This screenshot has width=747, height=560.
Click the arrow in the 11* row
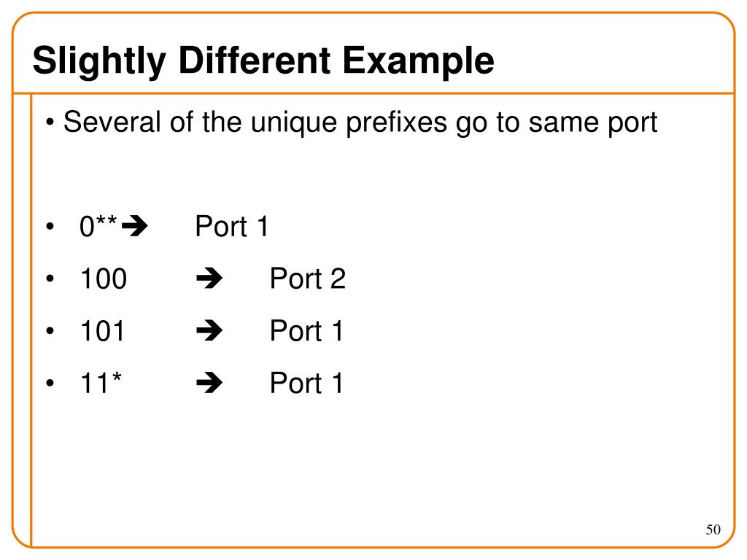click(209, 384)
